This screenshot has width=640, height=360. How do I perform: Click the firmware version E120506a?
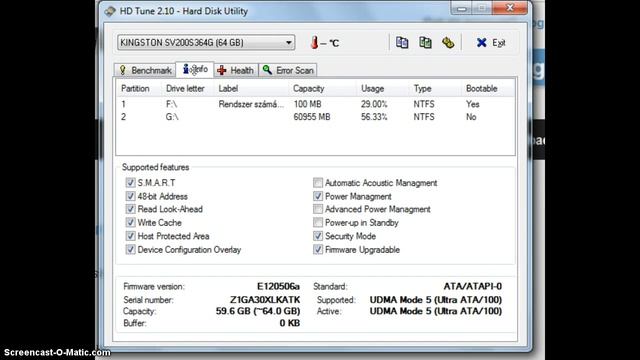278,287
